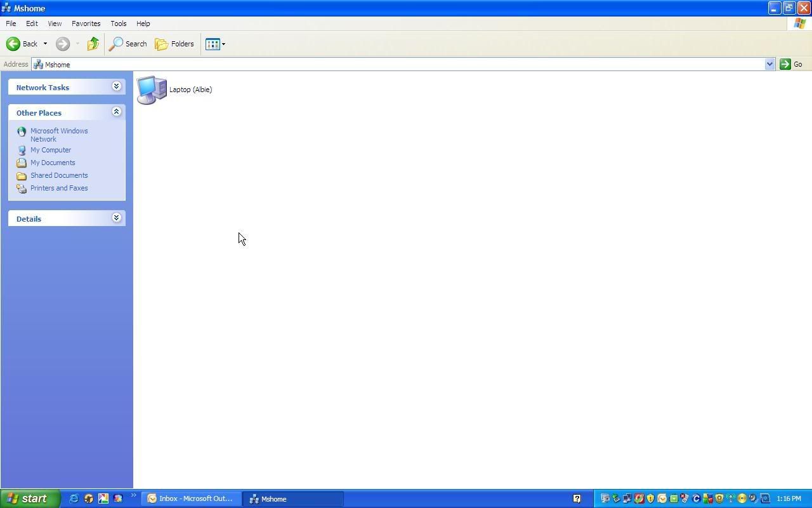Click the taskbar clock showing 1:16 PM

(x=789, y=498)
